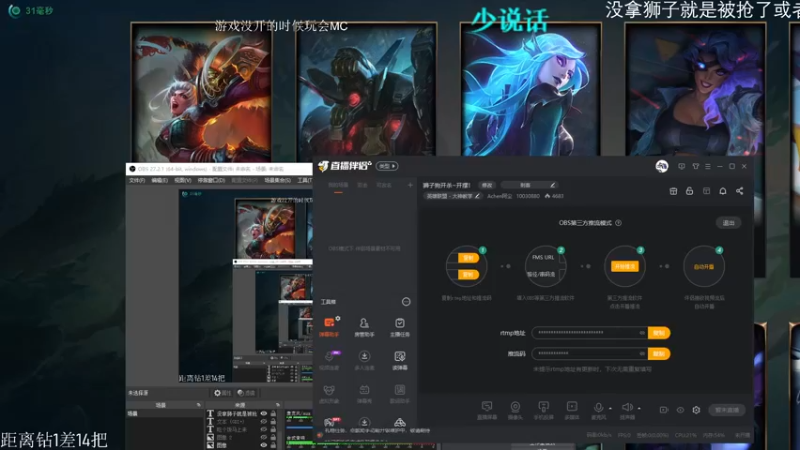The width and height of the screenshot is (800, 450).
Task: Open the hamburger menu in 直播伴侣 title bar
Action: click(x=708, y=166)
